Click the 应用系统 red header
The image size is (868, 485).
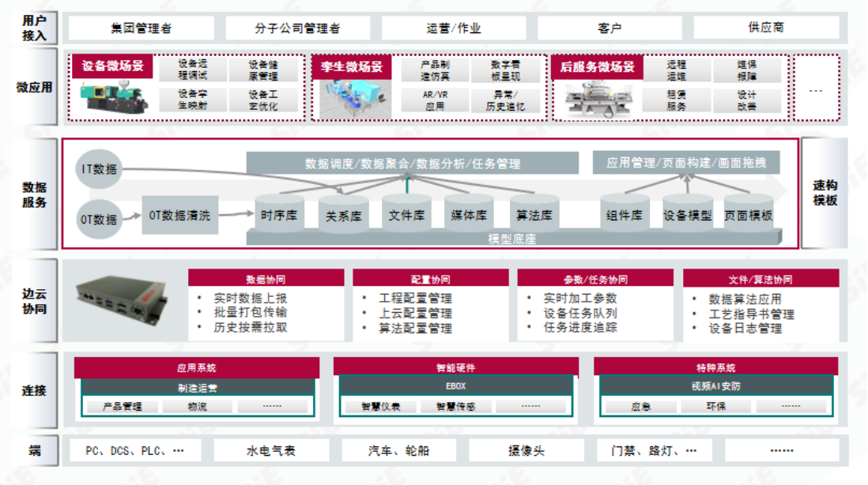(x=197, y=368)
